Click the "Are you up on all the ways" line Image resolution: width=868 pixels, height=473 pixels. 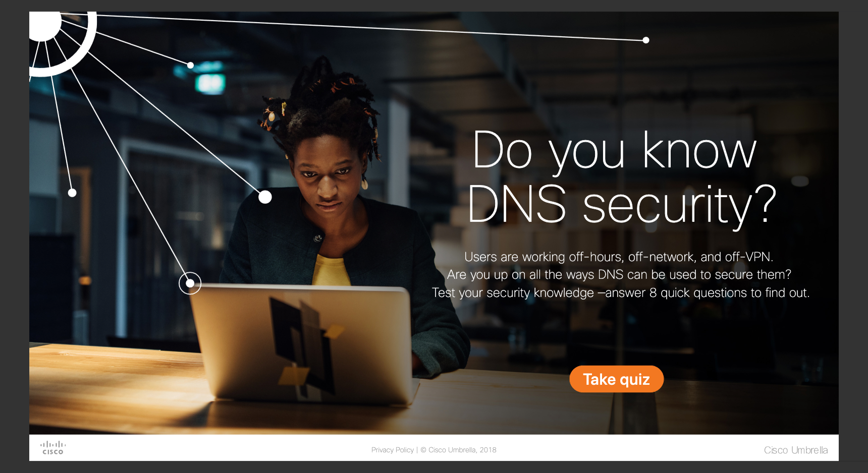tap(619, 275)
